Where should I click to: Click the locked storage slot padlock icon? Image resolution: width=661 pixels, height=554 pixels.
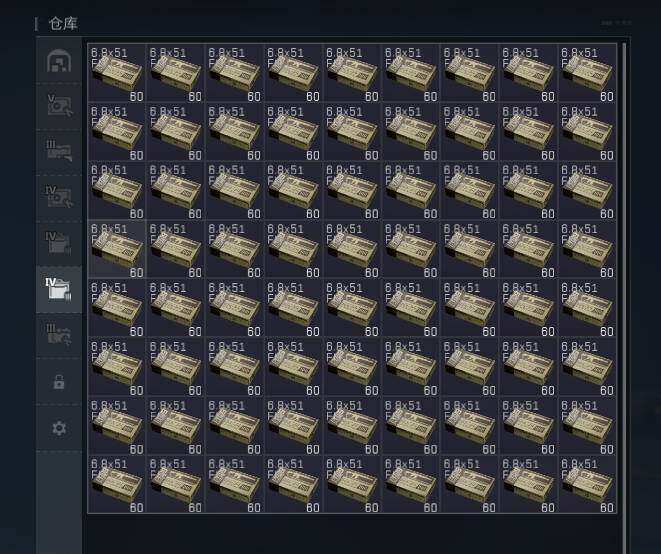59,382
